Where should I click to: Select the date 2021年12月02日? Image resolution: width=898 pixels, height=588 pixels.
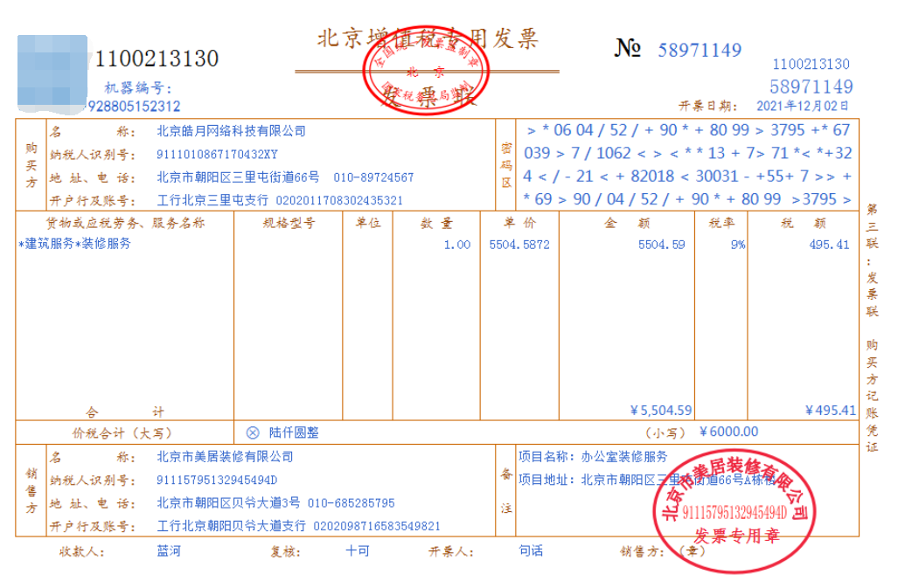tap(803, 106)
